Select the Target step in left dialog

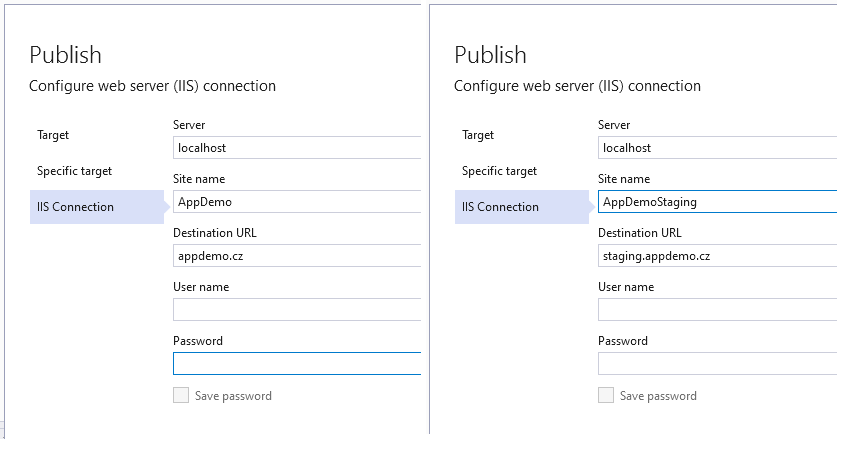point(53,135)
